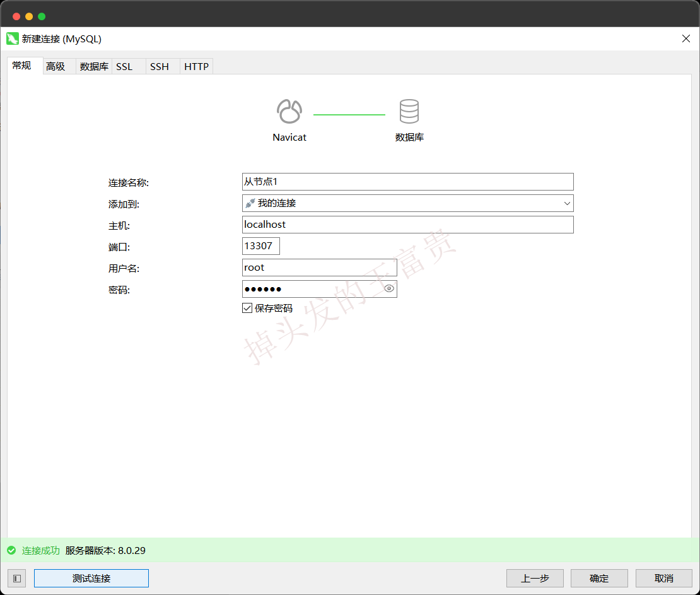The image size is (700, 595).
Task: Click the green macOS zoom button
Action: (x=42, y=16)
